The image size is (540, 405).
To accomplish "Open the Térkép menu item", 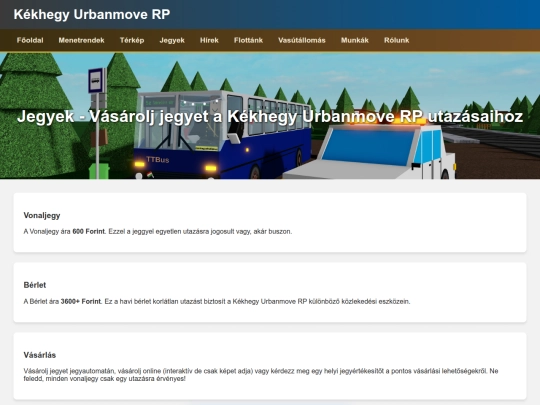I will click(x=132, y=40).
